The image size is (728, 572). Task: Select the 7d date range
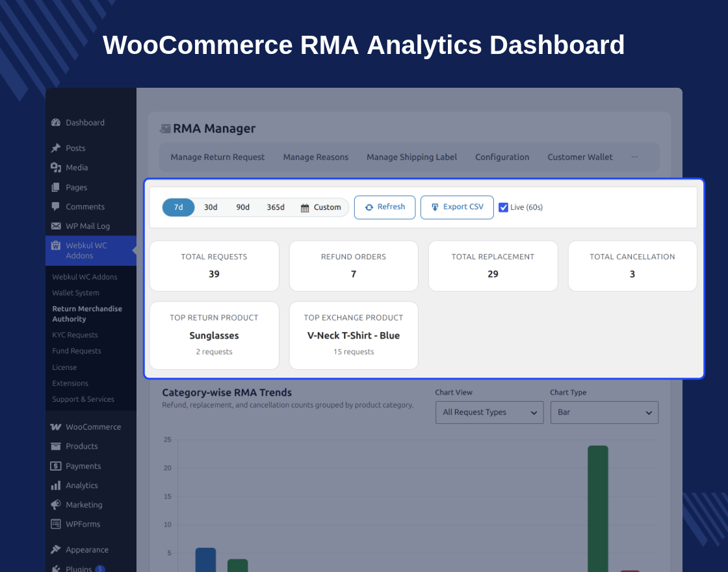[x=179, y=207]
